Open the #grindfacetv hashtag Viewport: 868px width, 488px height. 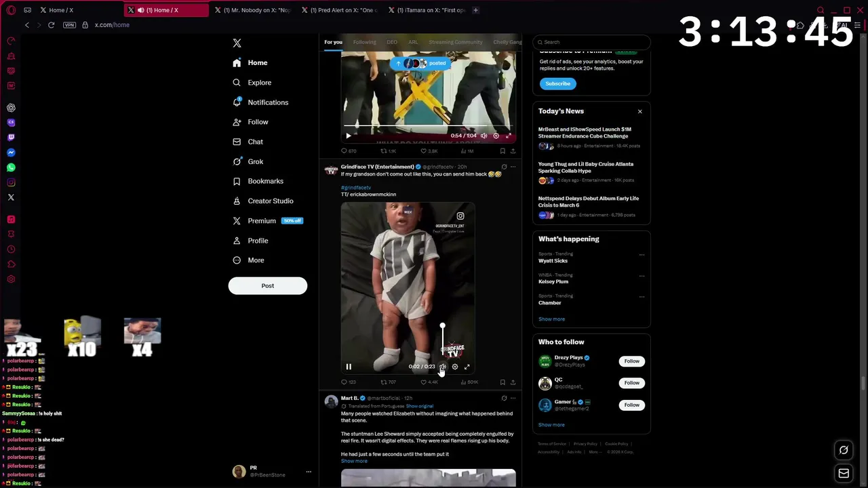pyautogui.click(x=355, y=188)
